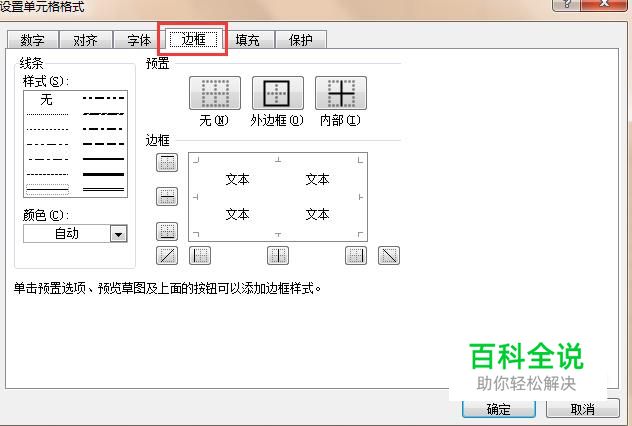Click the 颜色(C): label
632x426 pixels.
[x=46, y=215]
